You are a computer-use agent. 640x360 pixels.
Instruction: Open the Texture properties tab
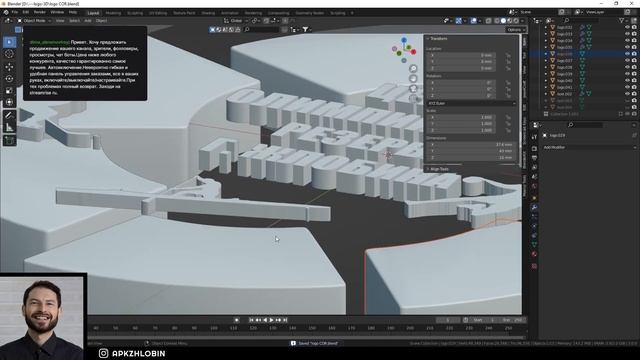click(x=534, y=266)
